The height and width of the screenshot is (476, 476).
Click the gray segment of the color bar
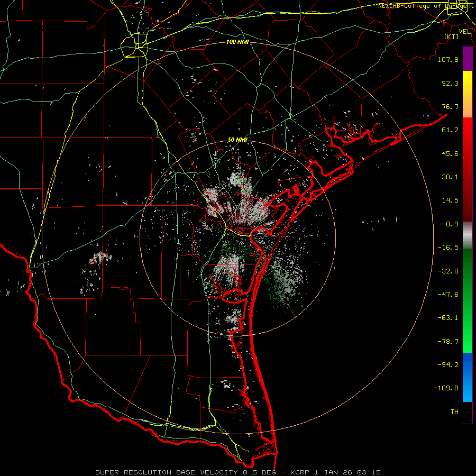coord(467,235)
